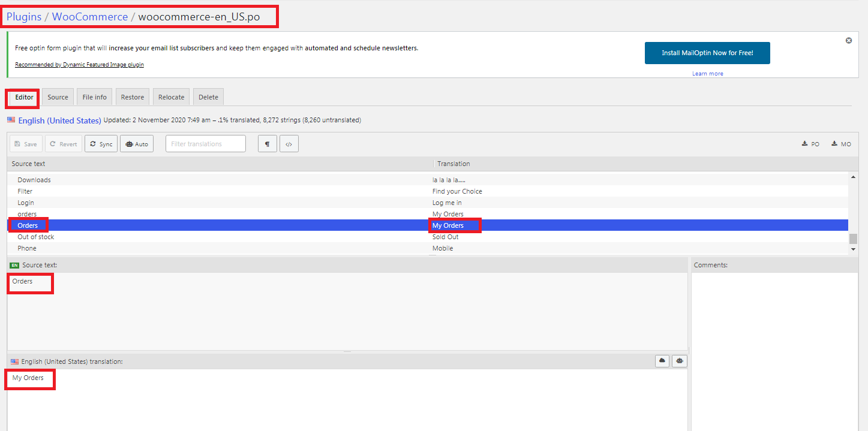868x431 pixels.
Task: Click English (United States) language link
Action: click(59, 120)
